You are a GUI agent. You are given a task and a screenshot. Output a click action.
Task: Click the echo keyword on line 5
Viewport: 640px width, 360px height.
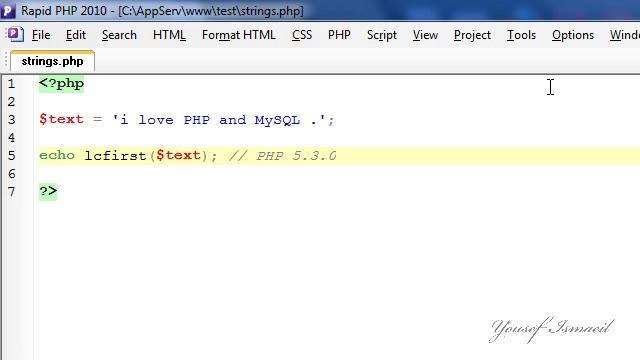coord(57,155)
